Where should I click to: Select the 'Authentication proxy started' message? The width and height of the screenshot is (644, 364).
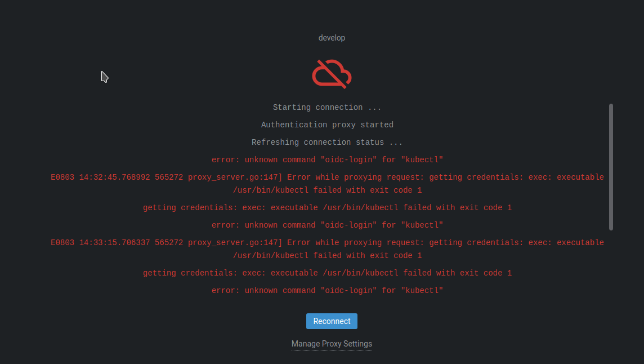(327, 125)
